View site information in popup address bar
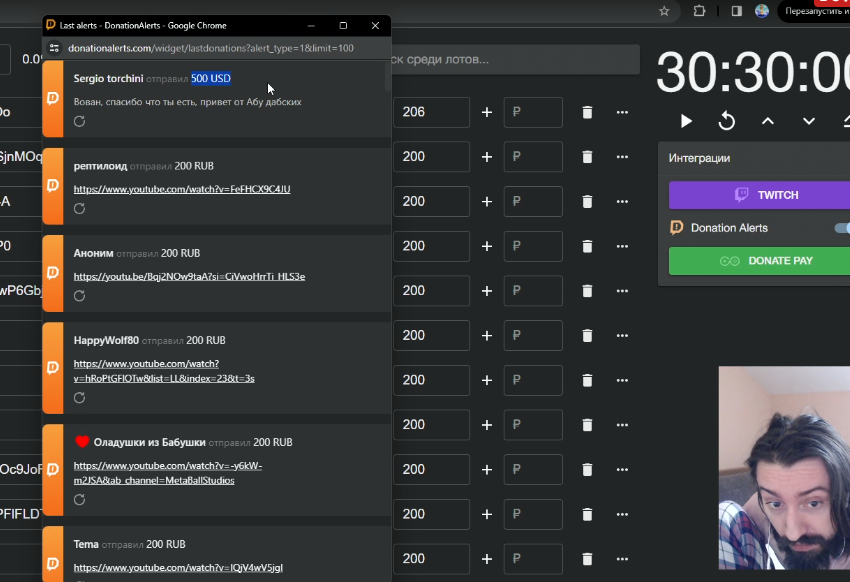 [56, 48]
